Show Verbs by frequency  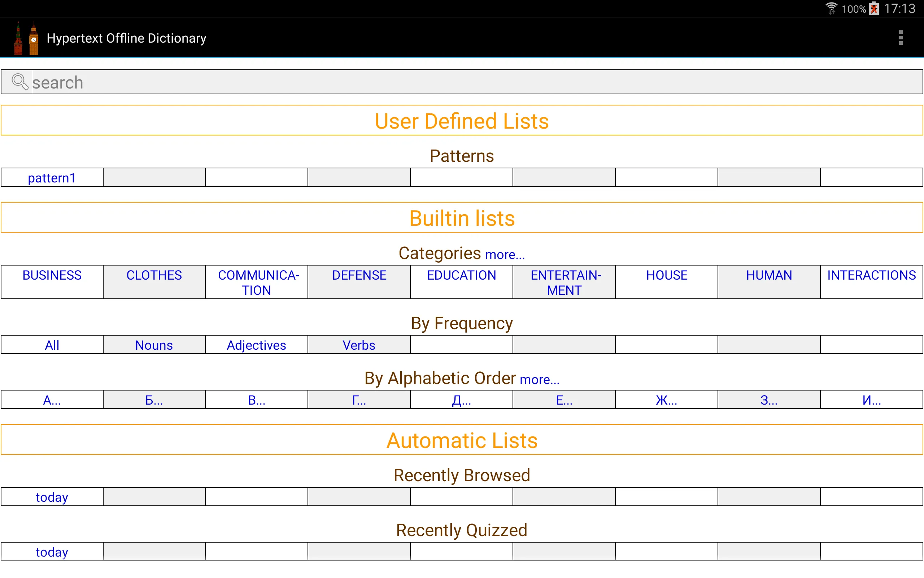(x=359, y=345)
